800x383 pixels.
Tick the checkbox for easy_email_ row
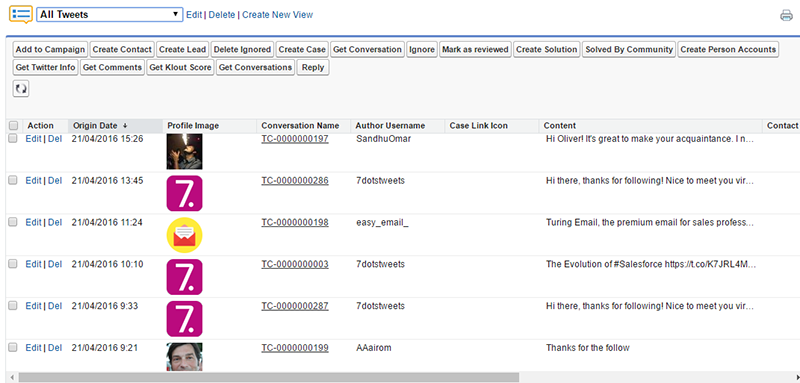(x=13, y=222)
